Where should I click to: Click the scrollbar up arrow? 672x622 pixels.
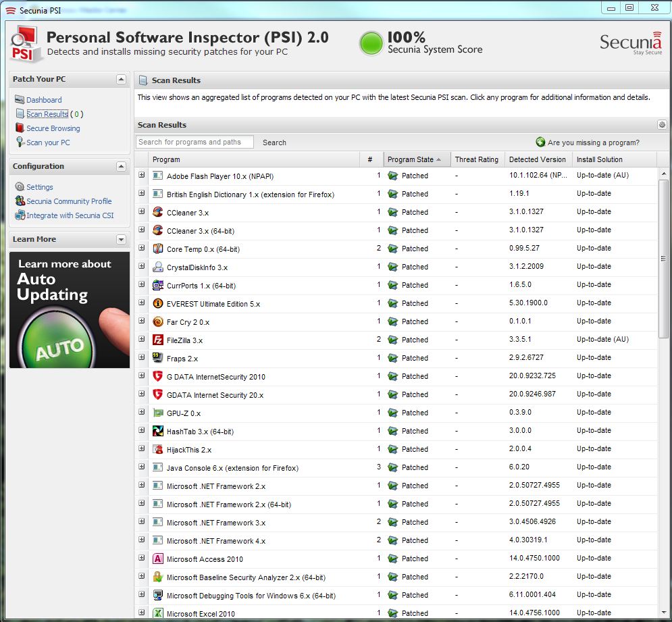(663, 174)
